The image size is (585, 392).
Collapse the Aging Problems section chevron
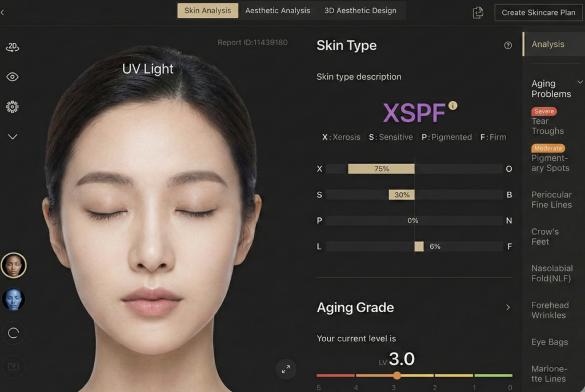(580, 83)
